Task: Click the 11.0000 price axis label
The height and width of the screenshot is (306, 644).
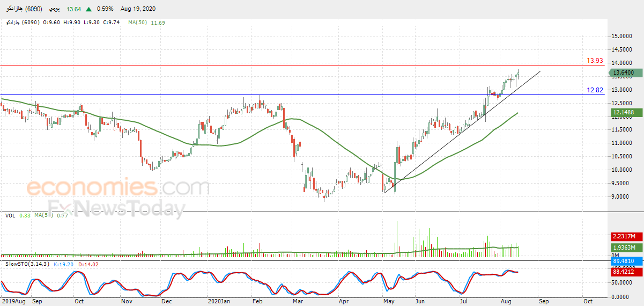Action: (622, 143)
